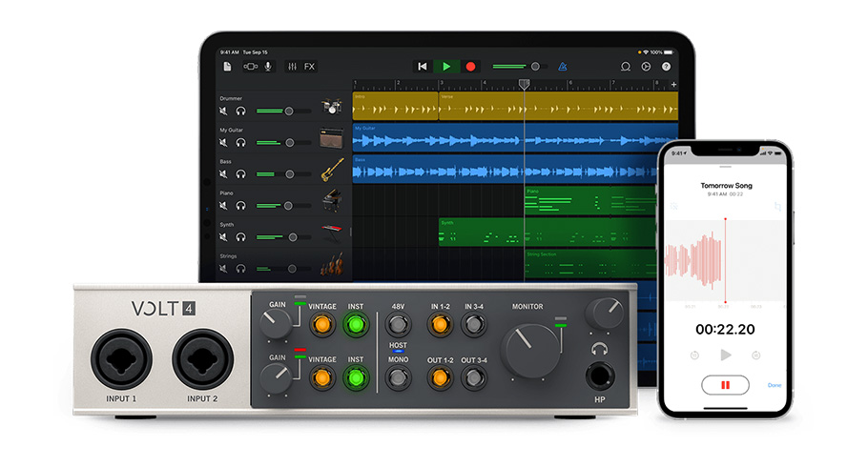Screen dimensions: 868x467
Task: Adjust the master volume slider in toolbar
Action: point(518,67)
